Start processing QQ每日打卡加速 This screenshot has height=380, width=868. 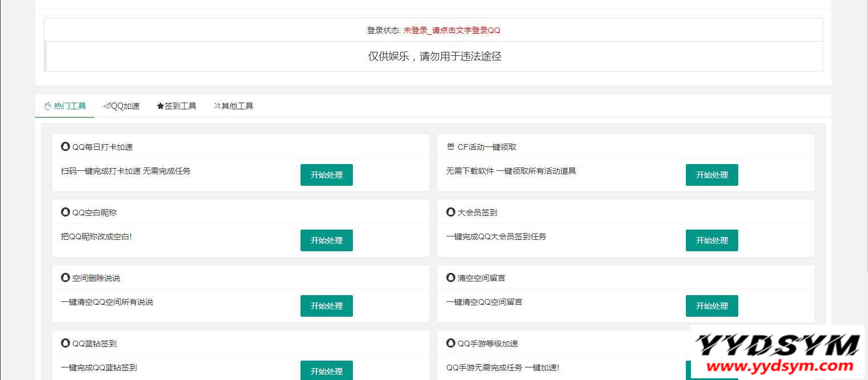(327, 175)
